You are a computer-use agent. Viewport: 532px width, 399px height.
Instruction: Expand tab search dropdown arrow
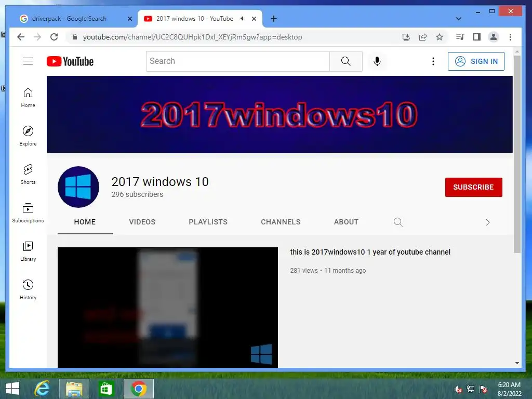[x=458, y=19]
